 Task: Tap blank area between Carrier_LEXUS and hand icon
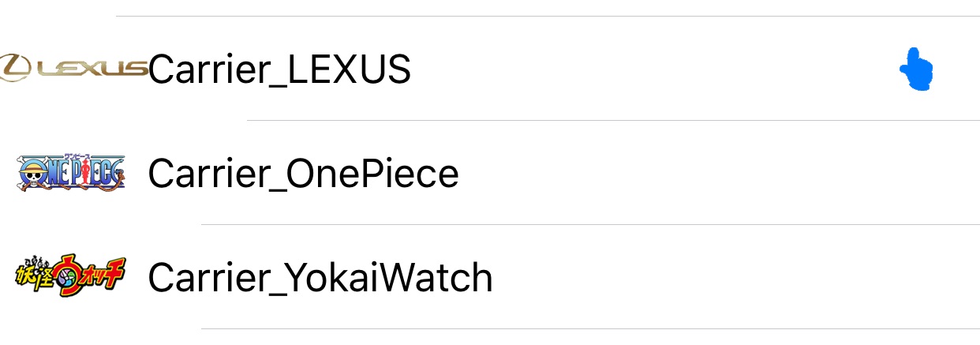point(655,69)
